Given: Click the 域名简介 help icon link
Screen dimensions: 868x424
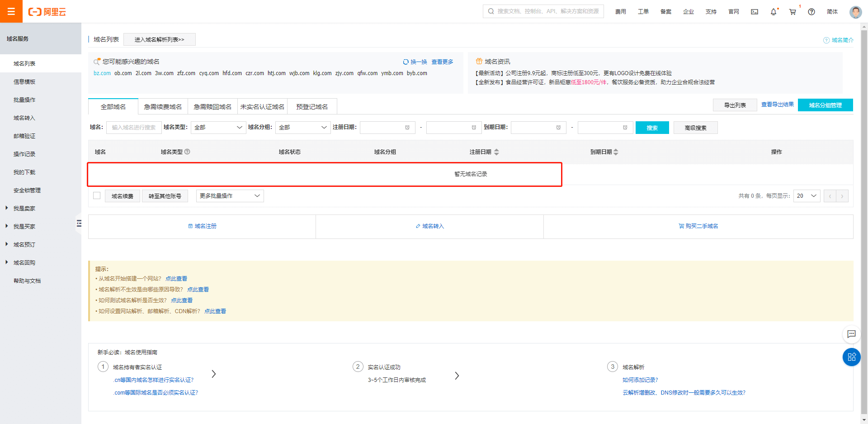Looking at the screenshot, I should 838,40.
